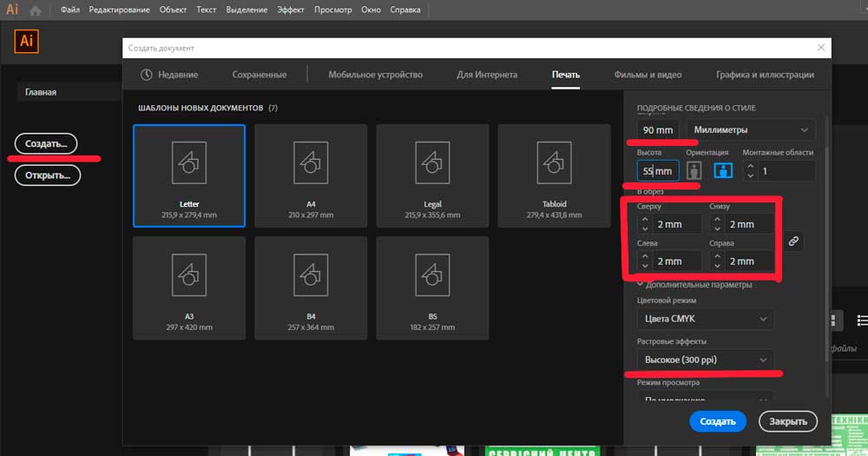The height and width of the screenshot is (456, 868).
Task: Click the Справа bleed field 2 mm
Action: pos(749,261)
